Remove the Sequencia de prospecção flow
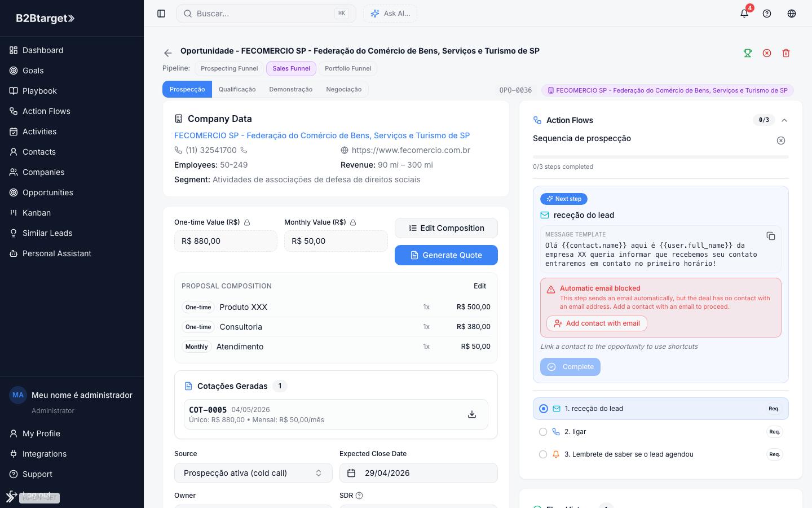The height and width of the screenshot is (508, 812). pyautogui.click(x=781, y=141)
